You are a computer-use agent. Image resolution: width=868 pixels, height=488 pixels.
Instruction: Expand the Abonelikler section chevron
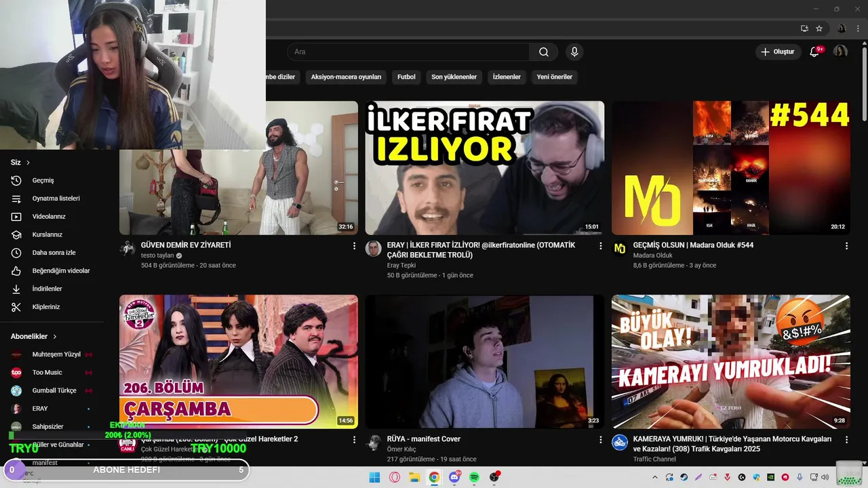(x=55, y=336)
